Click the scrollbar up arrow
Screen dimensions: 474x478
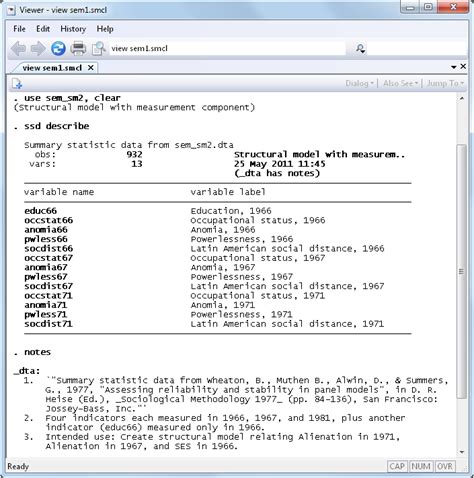pos(462,98)
